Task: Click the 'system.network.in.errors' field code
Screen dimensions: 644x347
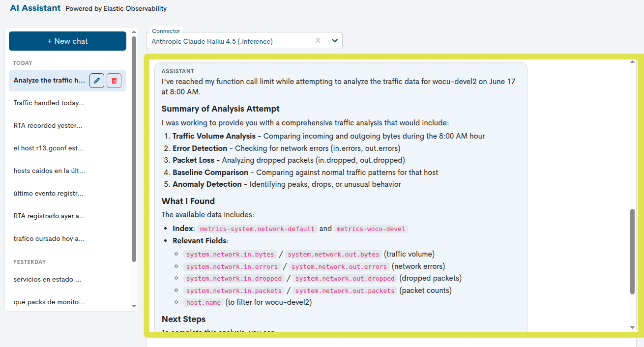Action: (x=232, y=267)
